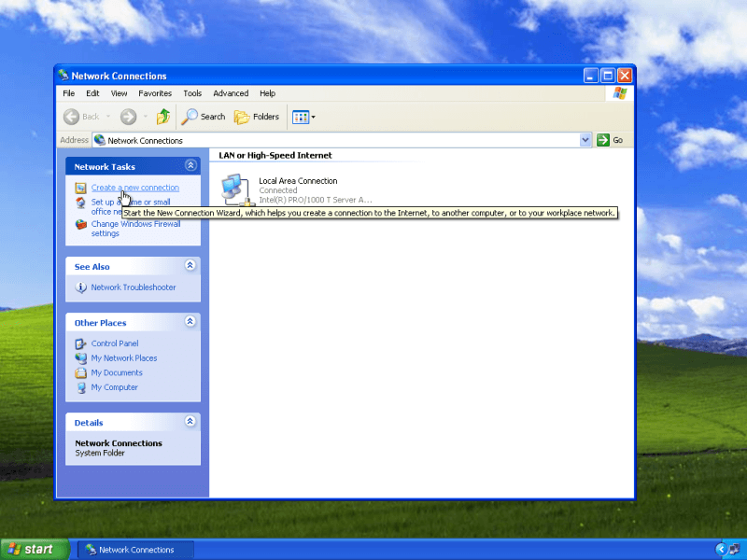Open the Favorites menu

point(155,93)
